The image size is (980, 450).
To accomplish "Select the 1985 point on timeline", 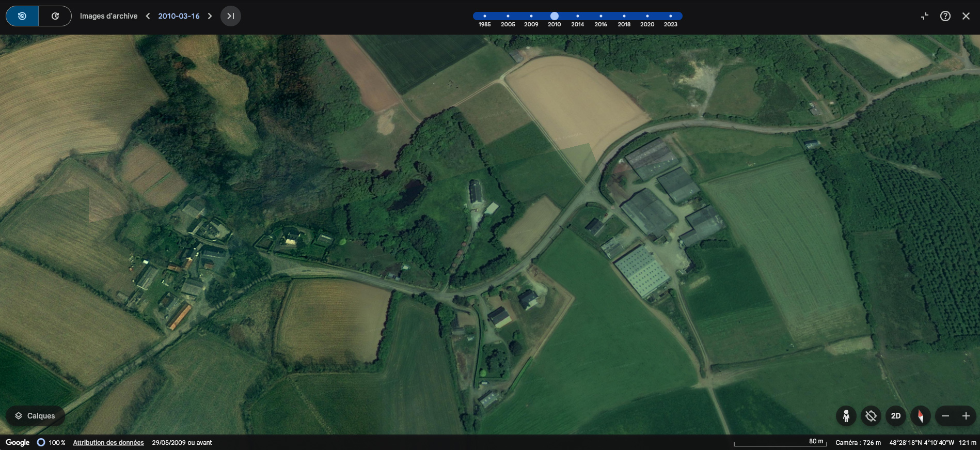I will point(484,16).
